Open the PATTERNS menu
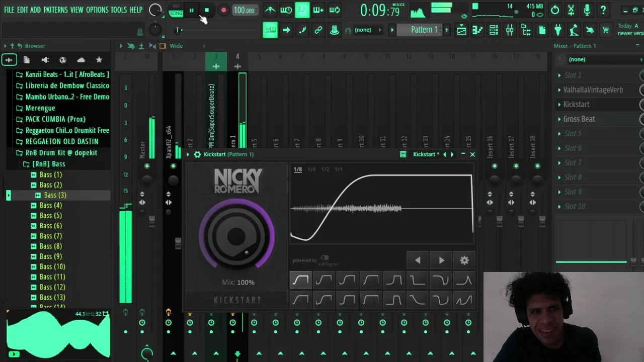 click(x=55, y=10)
